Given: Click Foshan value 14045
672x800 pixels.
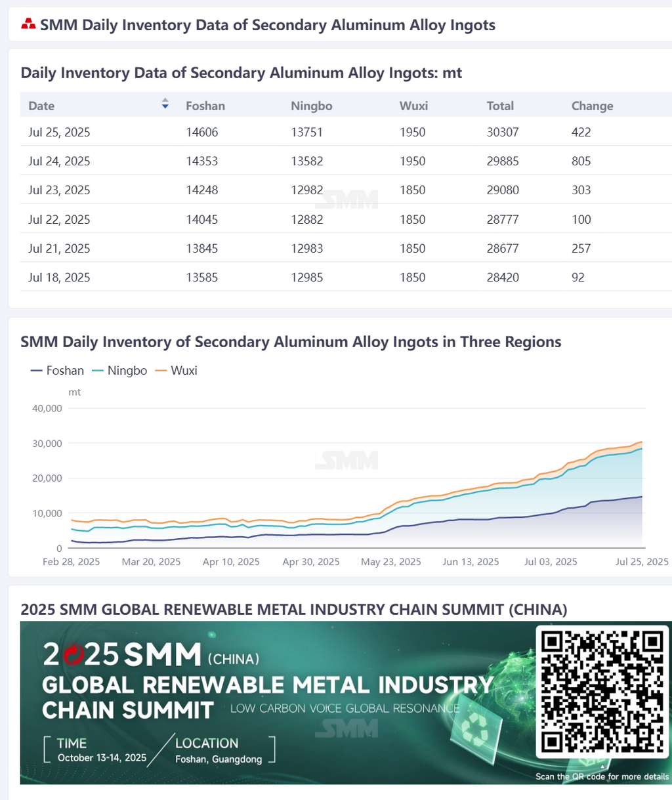Looking at the screenshot, I should point(202,219).
